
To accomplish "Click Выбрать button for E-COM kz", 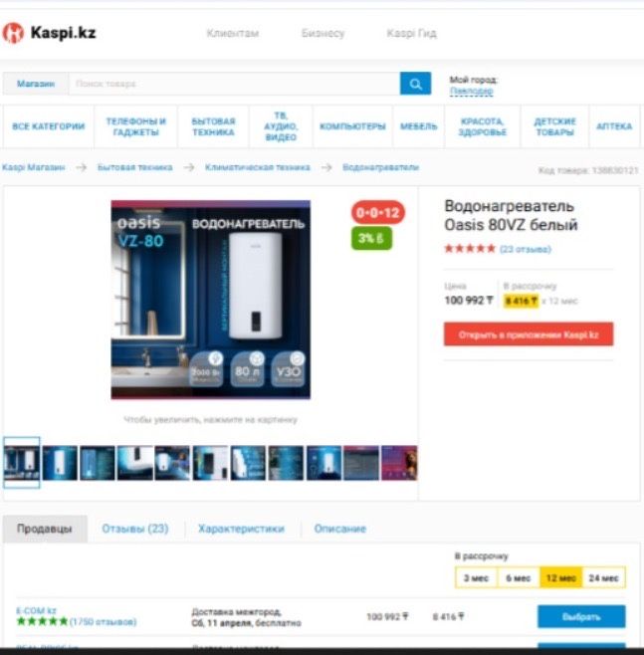I will click(x=581, y=616).
